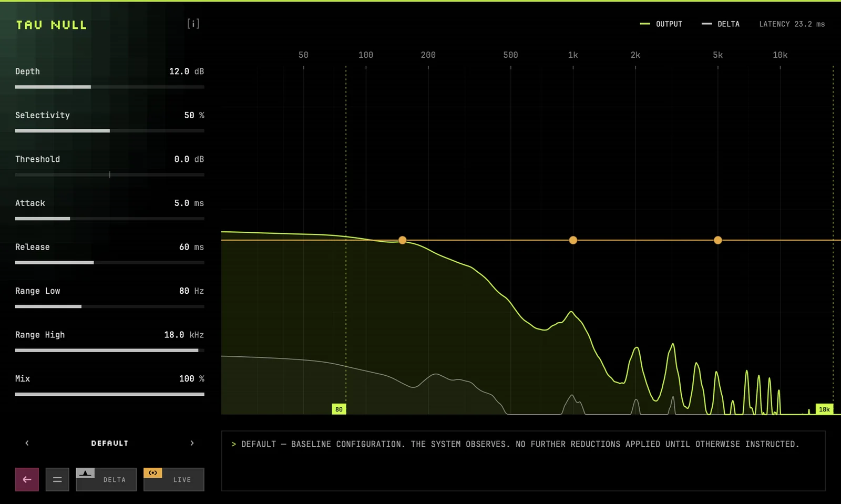
Task: Click the TAU NULL logo
Action: 52,25
